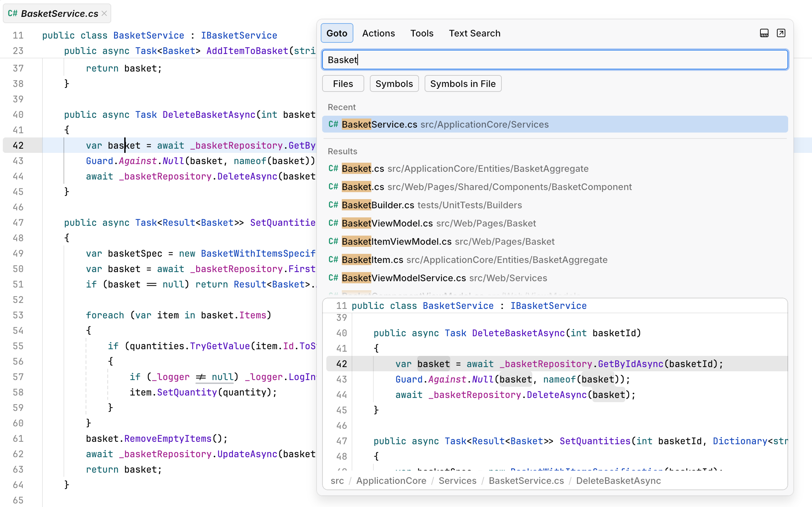
Task: Open the Services breadcrumb in the preview footer
Action: tap(457, 481)
